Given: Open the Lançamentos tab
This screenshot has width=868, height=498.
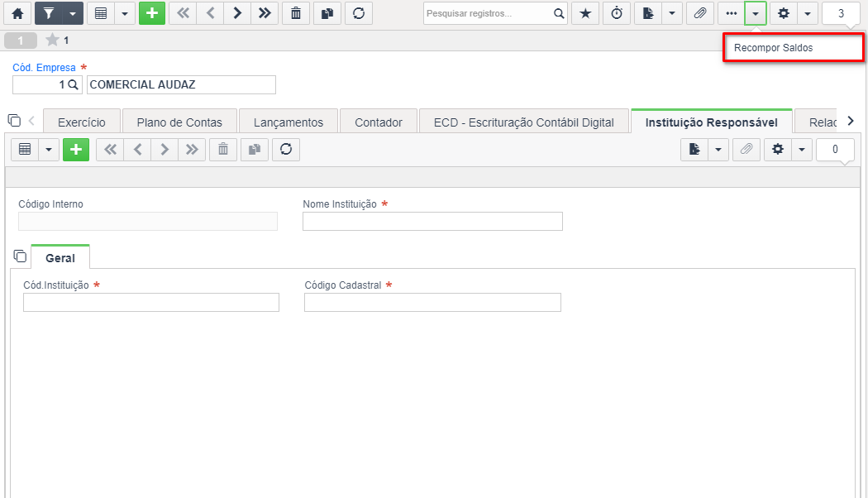Looking at the screenshot, I should pos(289,122).
